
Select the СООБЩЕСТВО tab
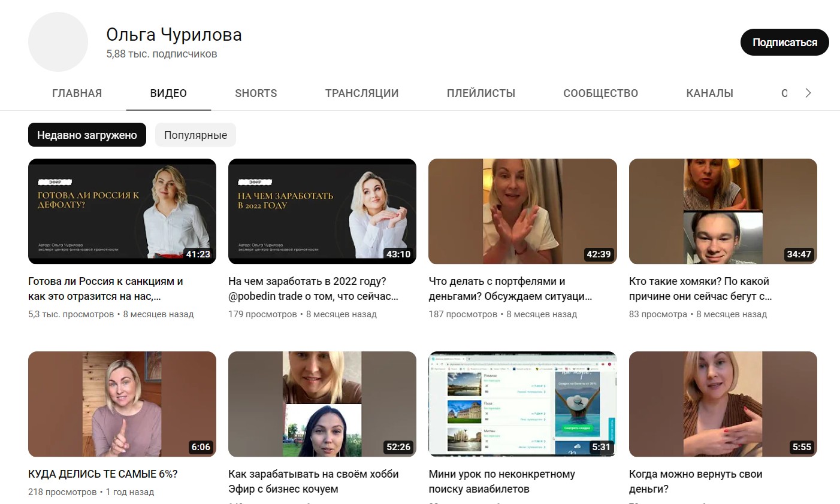[x=600, y=93]
